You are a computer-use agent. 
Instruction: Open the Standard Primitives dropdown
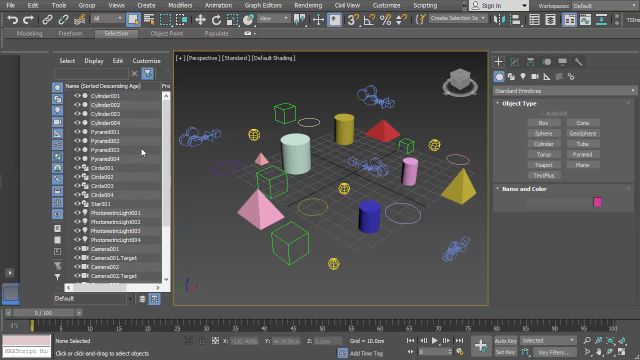(x=564, y=91)
